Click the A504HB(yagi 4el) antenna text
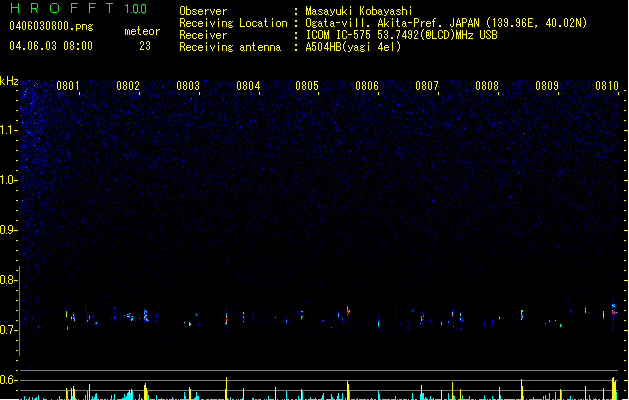Screen dimensions: 629x400 pos(353,47)
